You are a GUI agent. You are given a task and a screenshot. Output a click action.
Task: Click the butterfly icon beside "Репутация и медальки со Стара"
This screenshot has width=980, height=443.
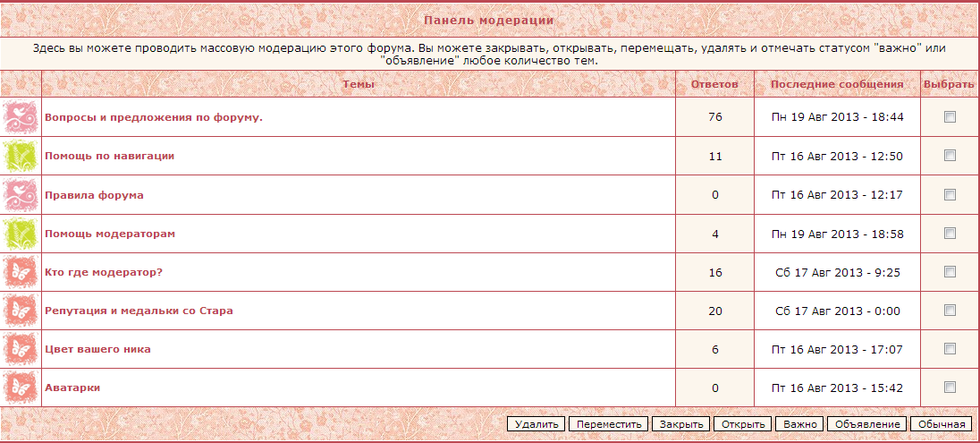pyautogui.click(x=21, y=311)
